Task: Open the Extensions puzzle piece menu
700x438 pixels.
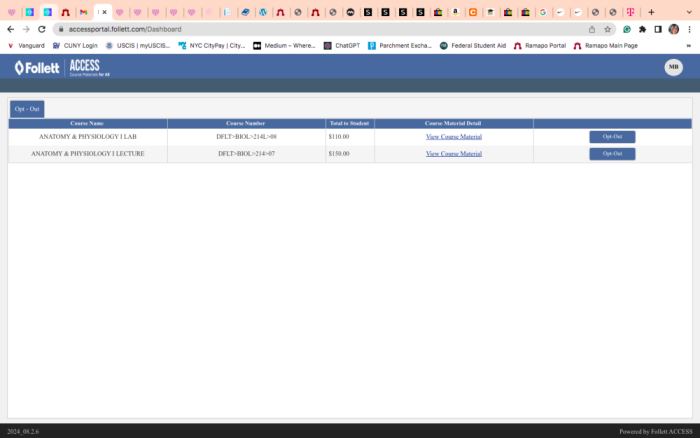Action: coord(642,29)
